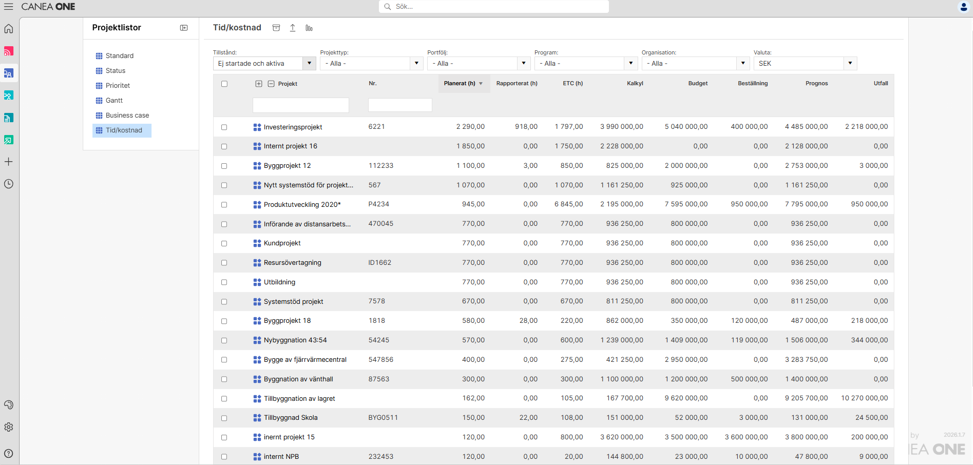Open recent history clock icon
973x465 pixels.
point(9,184)
